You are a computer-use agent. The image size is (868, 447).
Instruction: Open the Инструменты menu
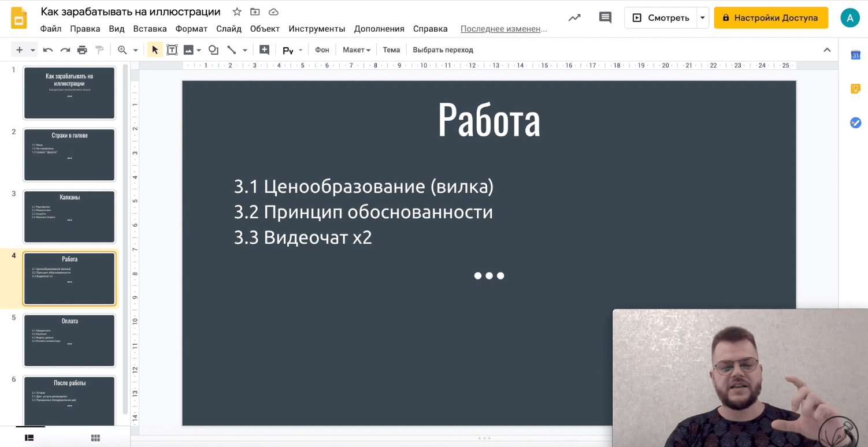(317, 29)
